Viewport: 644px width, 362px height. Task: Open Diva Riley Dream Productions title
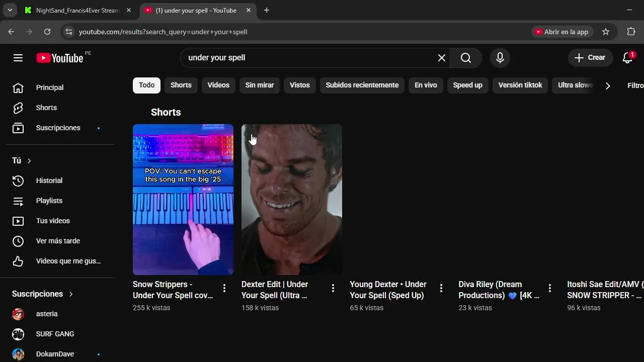499,290
